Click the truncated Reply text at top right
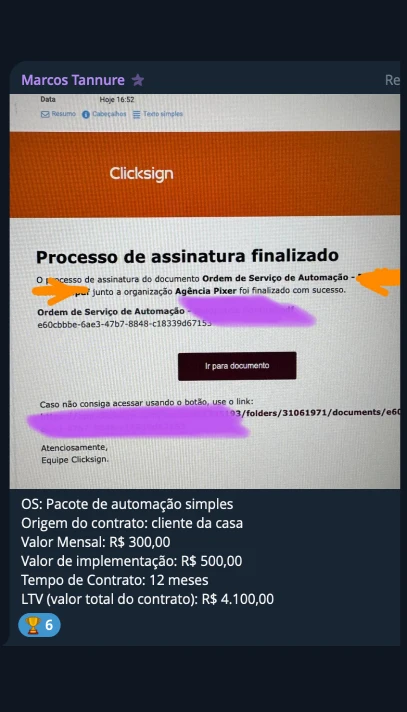Screen dimensions: 407x712 (x=392, y=80)
